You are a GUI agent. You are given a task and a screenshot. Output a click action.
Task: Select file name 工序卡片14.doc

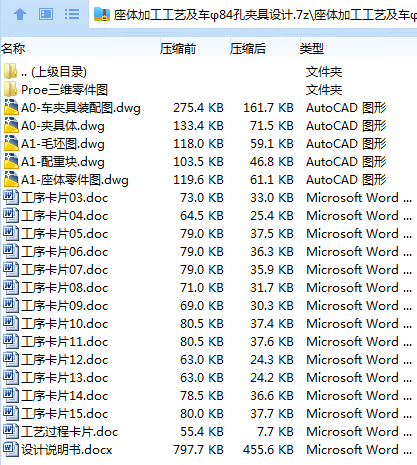pos(65,396)
